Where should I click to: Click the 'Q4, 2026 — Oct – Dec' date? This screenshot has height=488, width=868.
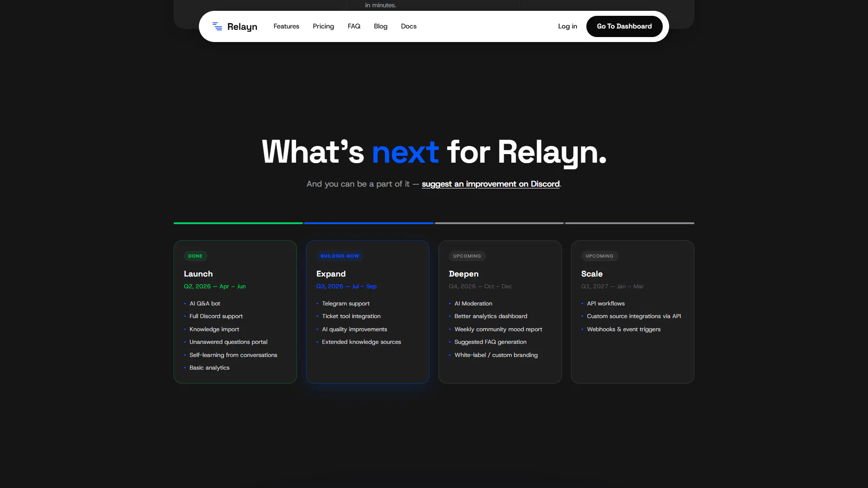coord(480,286)
